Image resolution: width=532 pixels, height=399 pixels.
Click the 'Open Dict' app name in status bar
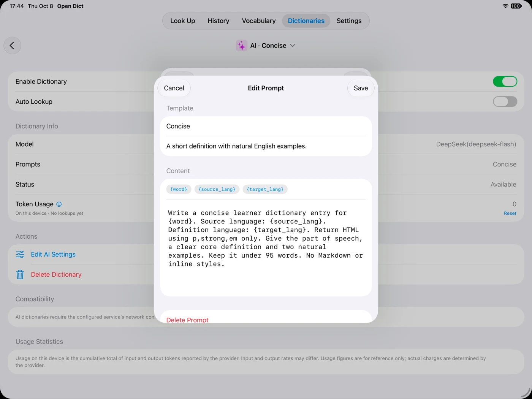point(70,6)
